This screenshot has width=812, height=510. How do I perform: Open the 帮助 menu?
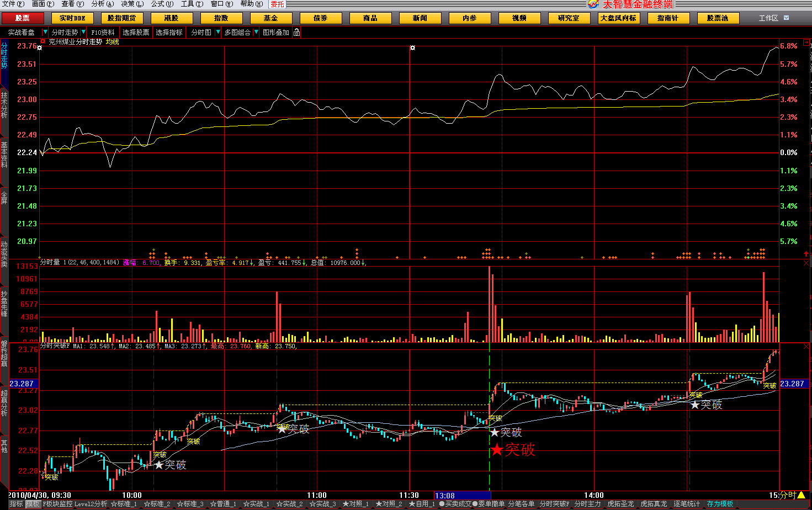(252, 4)
